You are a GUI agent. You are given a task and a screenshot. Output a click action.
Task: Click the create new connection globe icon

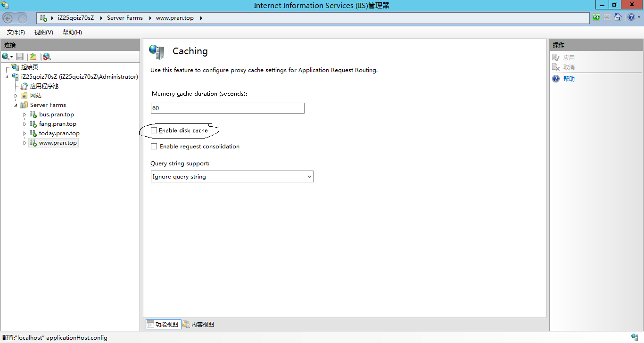[6, 57]
